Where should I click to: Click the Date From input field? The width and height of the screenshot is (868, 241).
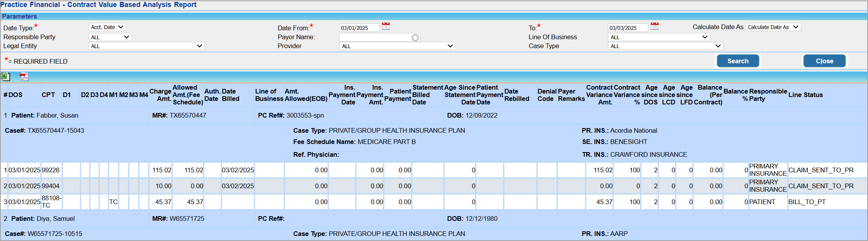359,28
